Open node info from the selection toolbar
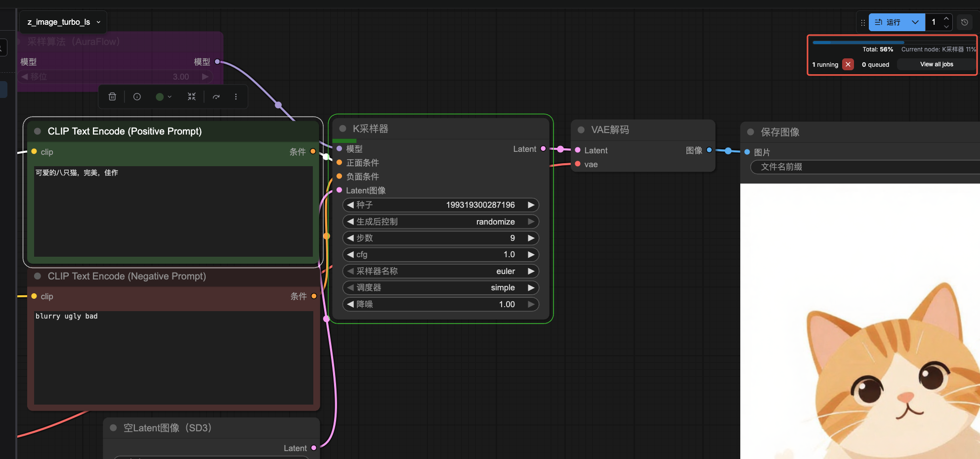 pos(137,97)
